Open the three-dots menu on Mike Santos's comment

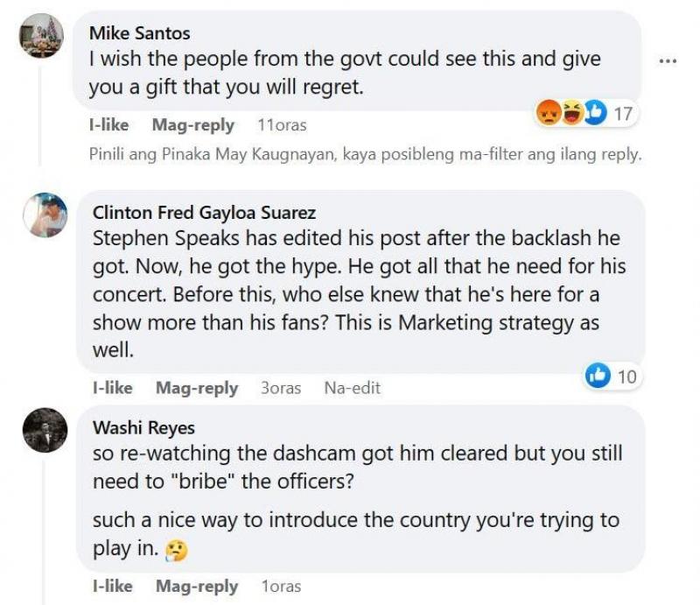pos(668,61)
